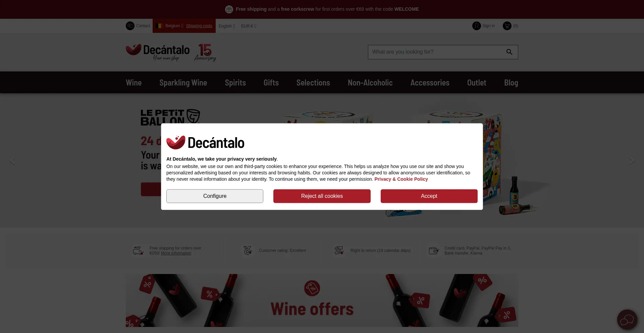This screenshot has height=333, width=644.
Task: Expand the English language selector
Action: coord(227,26)
